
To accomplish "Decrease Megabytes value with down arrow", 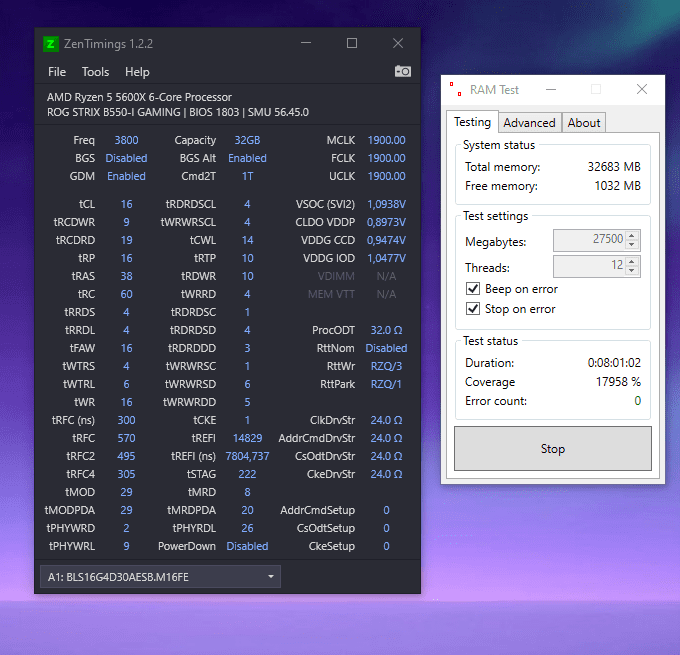I will coord(632,245).
